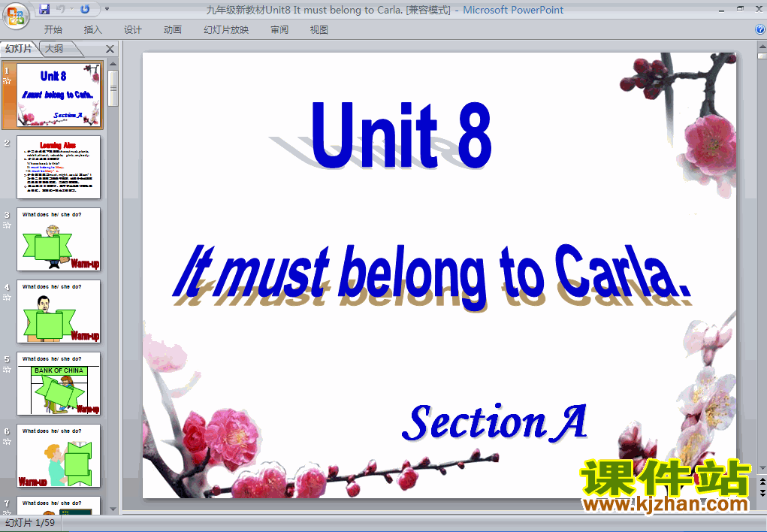
Task: Click animation star icon beside slide 5
Action: click(7, 370)
